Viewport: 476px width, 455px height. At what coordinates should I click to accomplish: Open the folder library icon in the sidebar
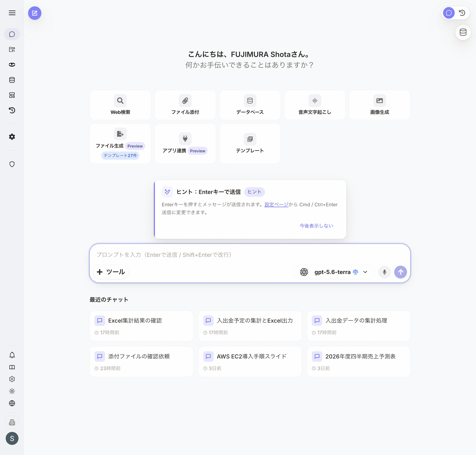click(12, 49)
